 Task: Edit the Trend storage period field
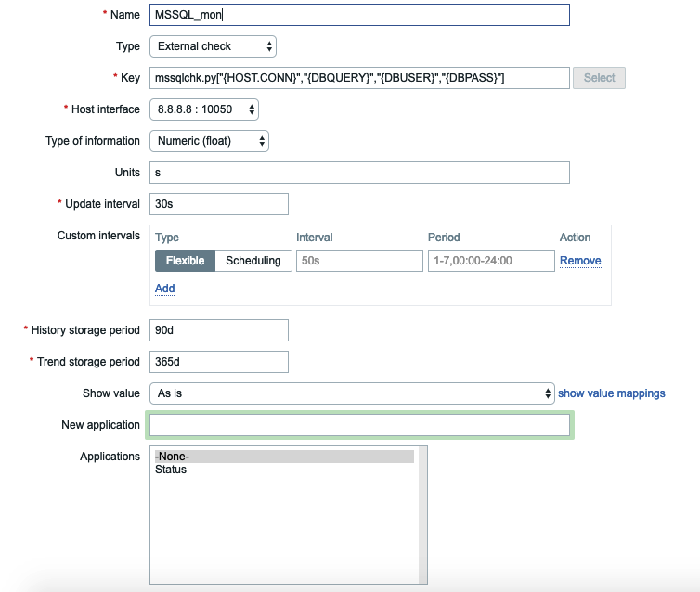click(218, 362)
